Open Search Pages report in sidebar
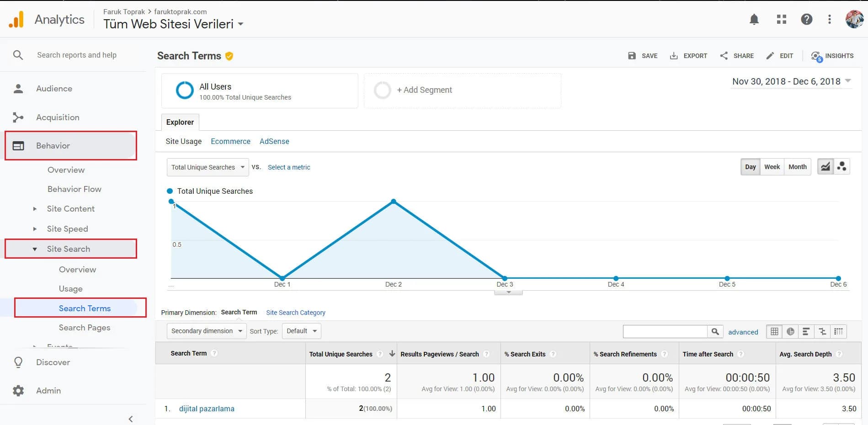Image resolution: width=868 pixels, height=425 pixels. (85, 328)
